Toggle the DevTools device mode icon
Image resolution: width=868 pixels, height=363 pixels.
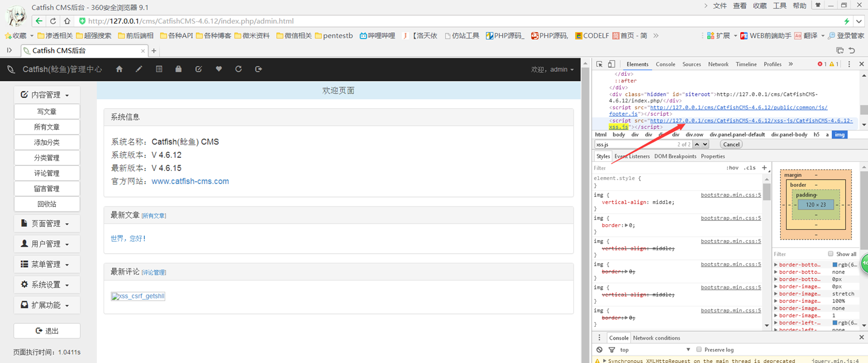[x=612, y=64]
